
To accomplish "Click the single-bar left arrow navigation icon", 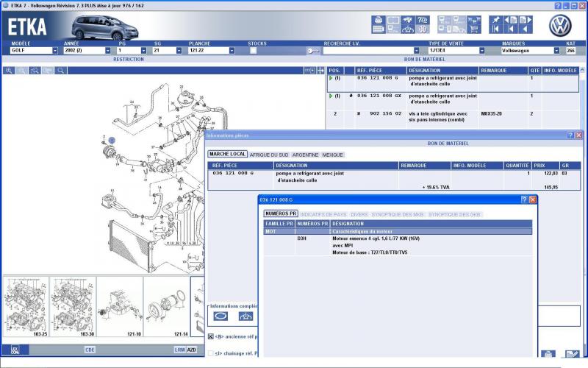I will pos(511,29).
